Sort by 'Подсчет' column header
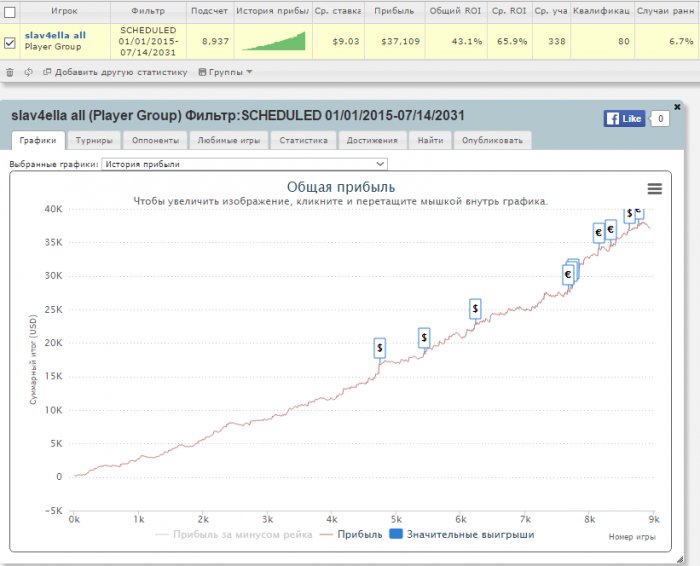Screen dimensions: 700x566 pyautogui.click(x=210, y=12)
